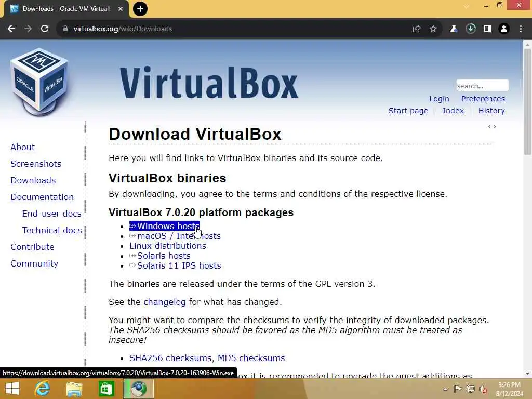Open network tray icon
This screenshot has height=399, width=532.
click(x=470, y=389)
